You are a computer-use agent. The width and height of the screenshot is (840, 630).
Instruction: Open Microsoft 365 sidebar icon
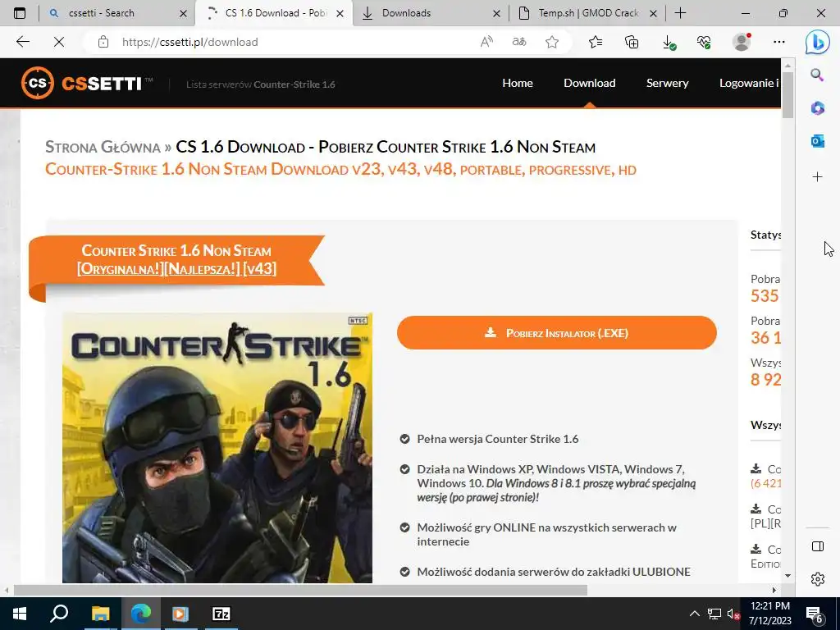pos(817,107)
